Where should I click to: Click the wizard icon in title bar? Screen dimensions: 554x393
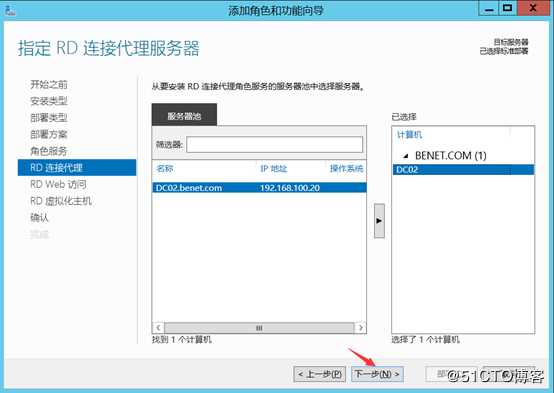click(x=10, y=10)
